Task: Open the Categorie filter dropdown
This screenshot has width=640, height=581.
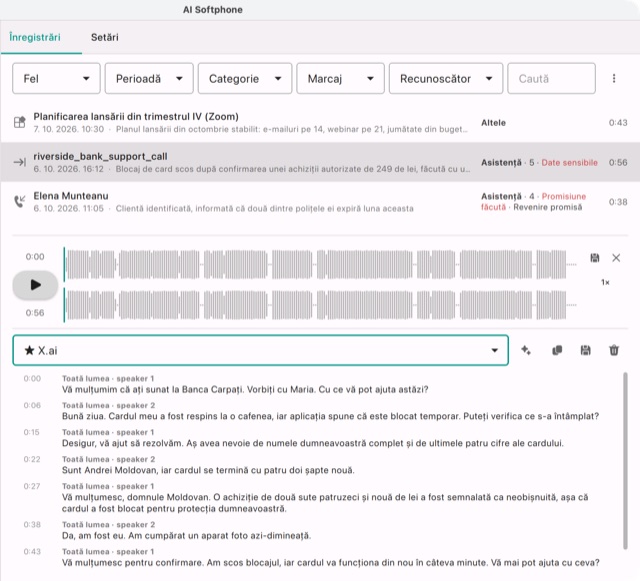Action: click(245, 78)
